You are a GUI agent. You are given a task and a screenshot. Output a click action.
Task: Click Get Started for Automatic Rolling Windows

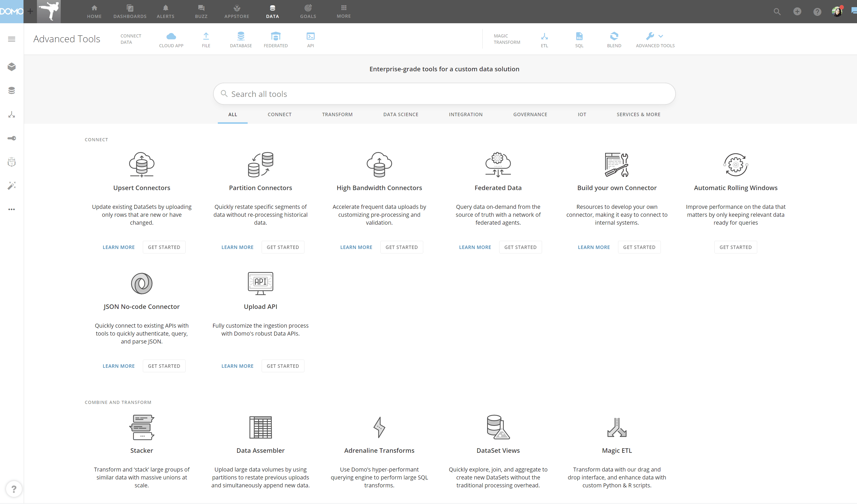click(x=736, y=247)
